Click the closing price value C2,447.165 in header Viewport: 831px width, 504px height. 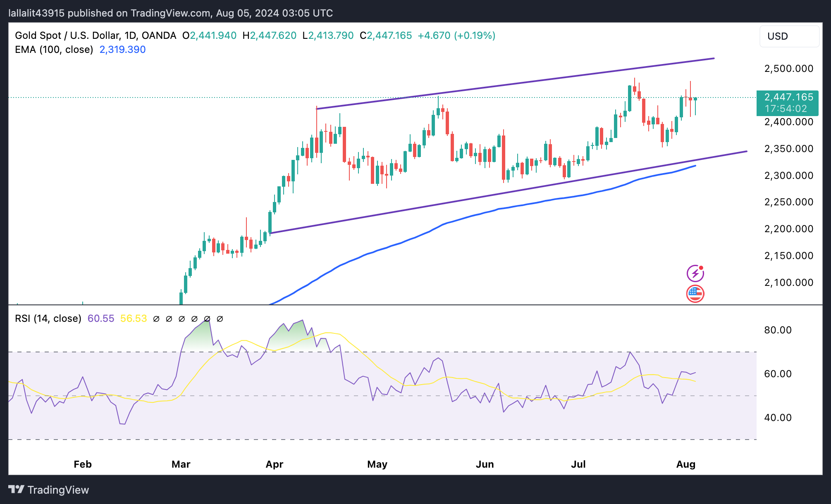click(x=386, y=36)
